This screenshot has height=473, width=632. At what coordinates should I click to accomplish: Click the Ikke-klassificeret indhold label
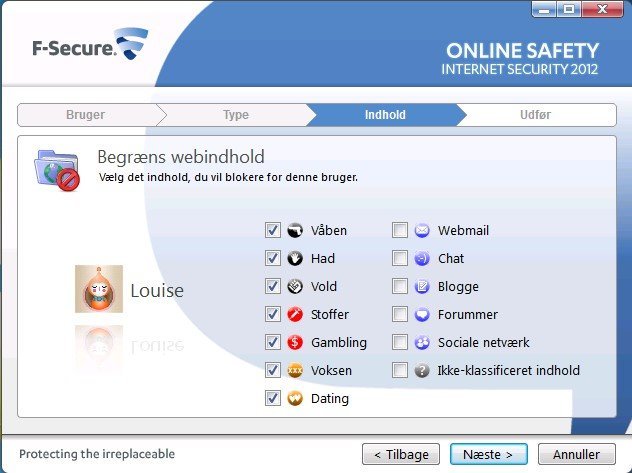pos(509,370)
